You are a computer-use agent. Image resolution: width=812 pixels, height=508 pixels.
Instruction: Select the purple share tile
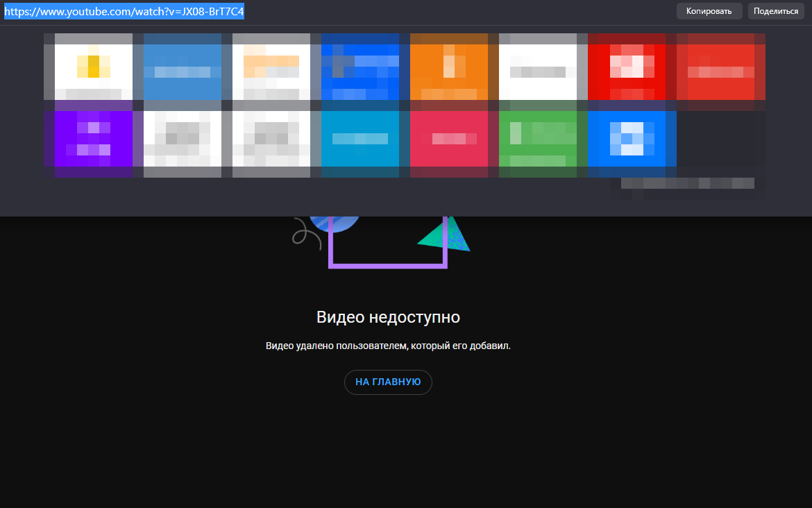coord(94,139)
